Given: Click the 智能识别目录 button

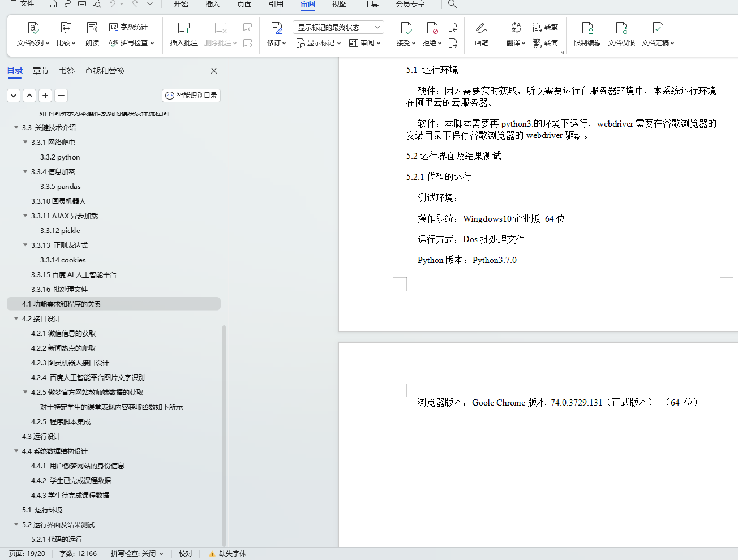Looking at the screenshot, I should click(x=191, y=96).
